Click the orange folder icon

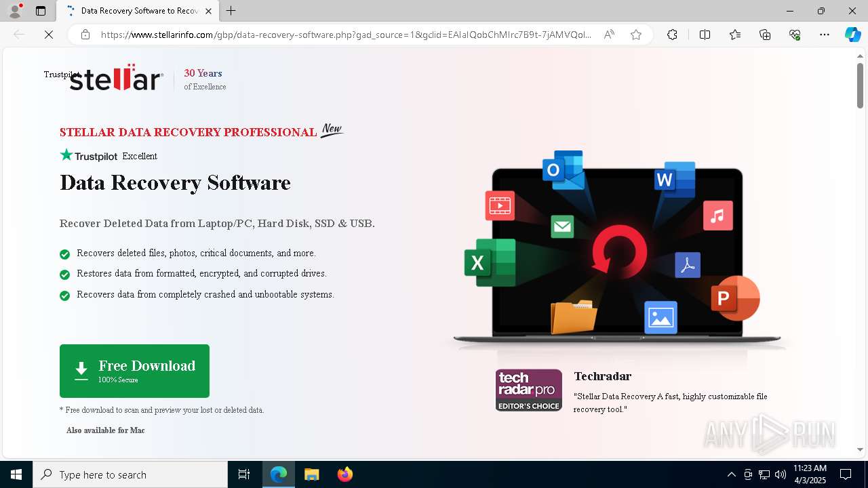coord(574,317)
